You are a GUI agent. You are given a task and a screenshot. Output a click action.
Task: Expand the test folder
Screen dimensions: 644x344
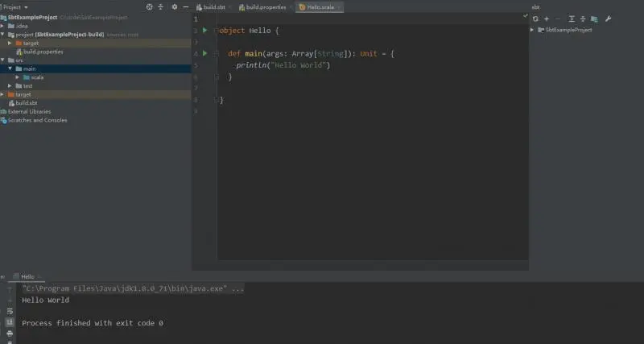click(10, 86)
